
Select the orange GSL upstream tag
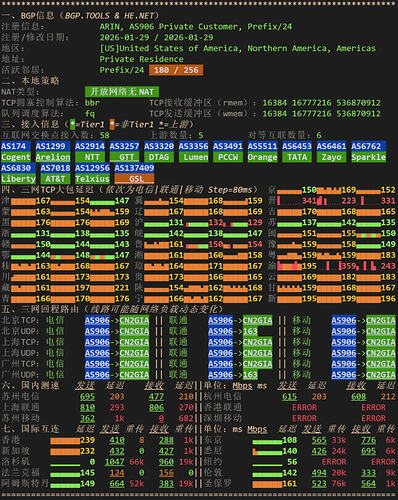(134, 179)
